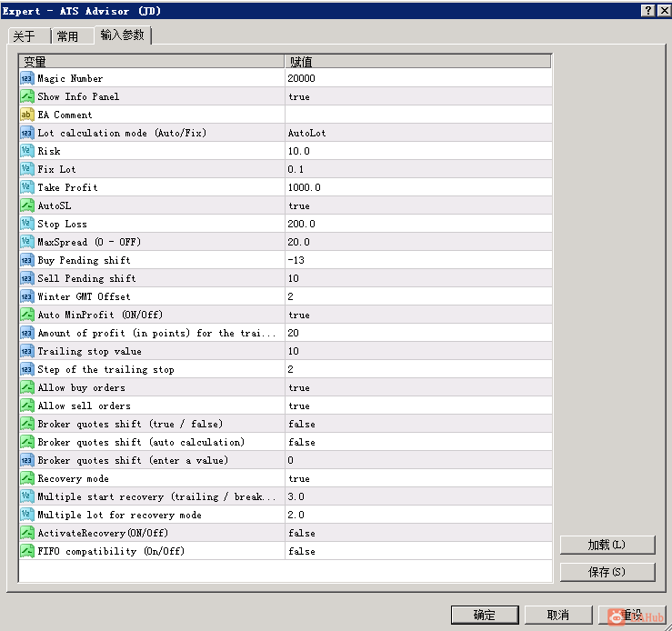672x631 pixels.
Task: Click the help question mark button
Action: click(x=647, y=10)
